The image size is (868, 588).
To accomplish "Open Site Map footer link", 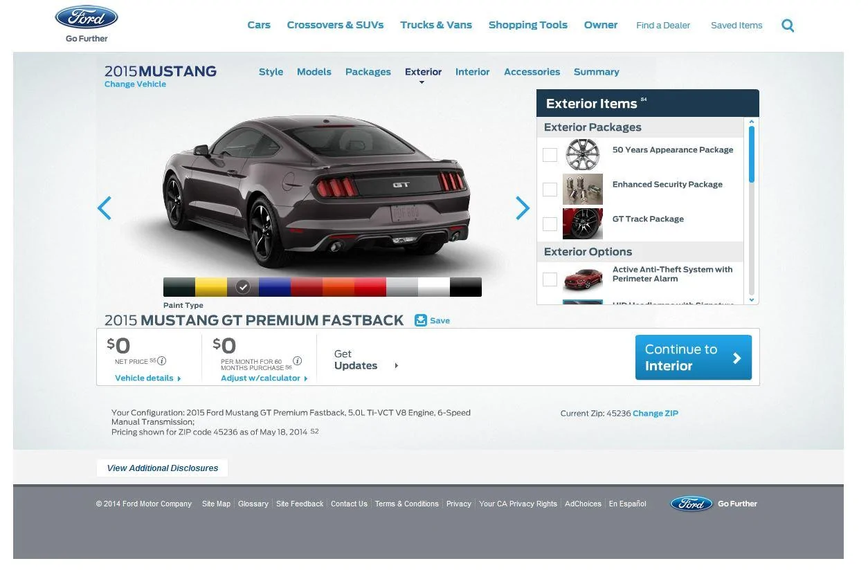I will tap(216, 504).
